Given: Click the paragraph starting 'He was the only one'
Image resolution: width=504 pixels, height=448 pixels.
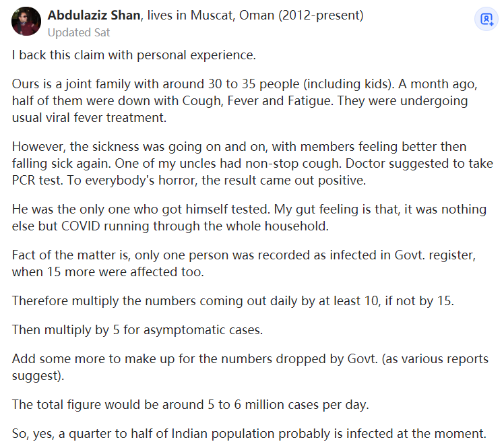Looking at the screenshot, I should point(249,218).
